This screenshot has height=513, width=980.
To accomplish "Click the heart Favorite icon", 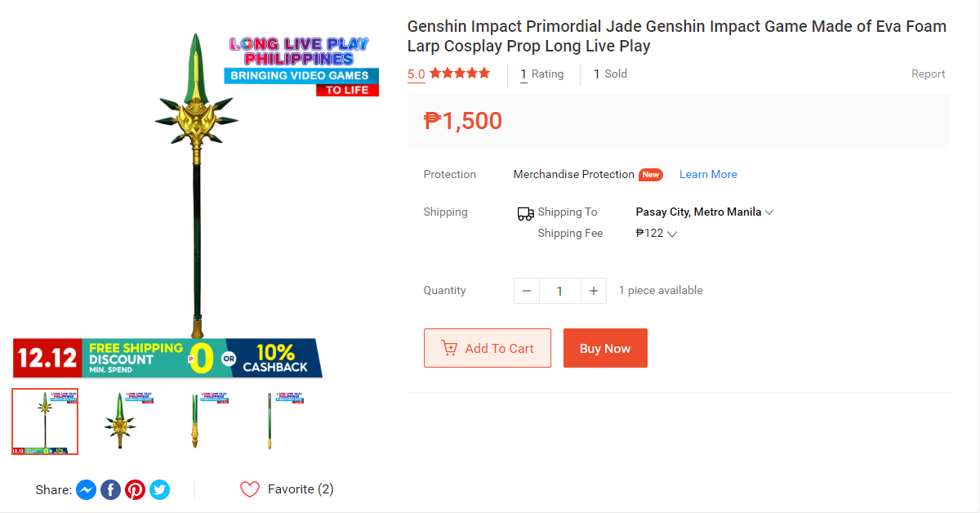I will (x=250, y=489).
